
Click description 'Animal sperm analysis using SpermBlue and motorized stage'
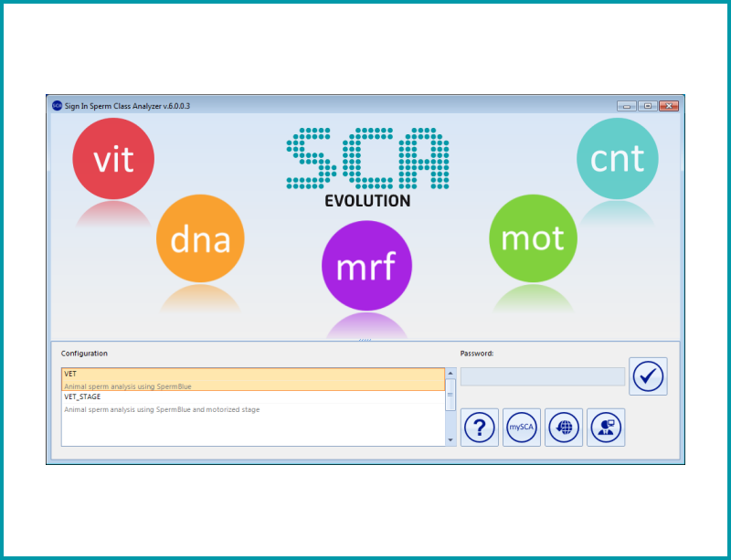click(162, 409)
